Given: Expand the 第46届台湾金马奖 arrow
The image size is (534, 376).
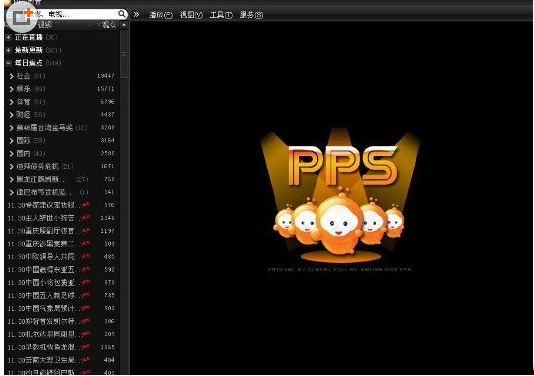Looking at the screenshot, I should [x=12, y=128].
